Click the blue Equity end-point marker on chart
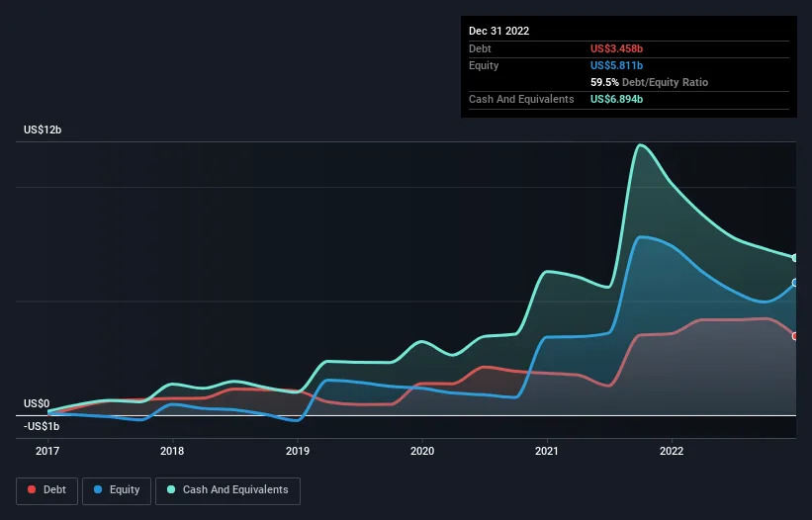812x520 pixels. (x=795, y=283)
